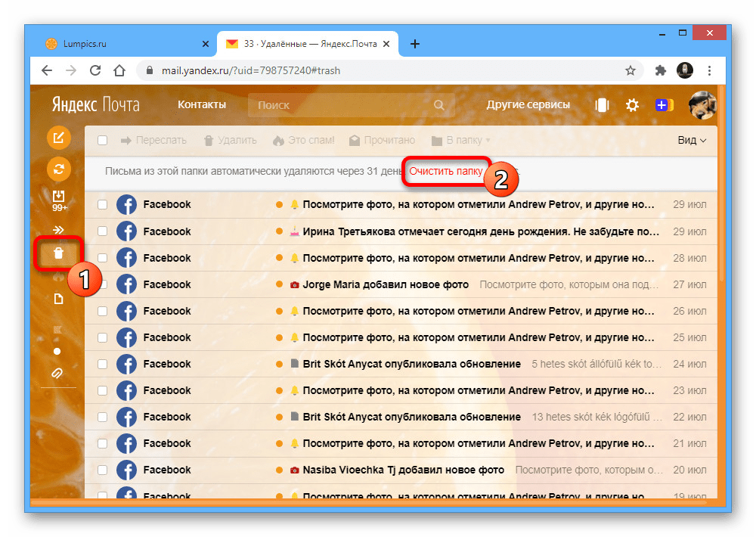Open Yandex Mail settings gear icon
The width and height of the screenshot is (756, 537).
[x=632, y=105]
